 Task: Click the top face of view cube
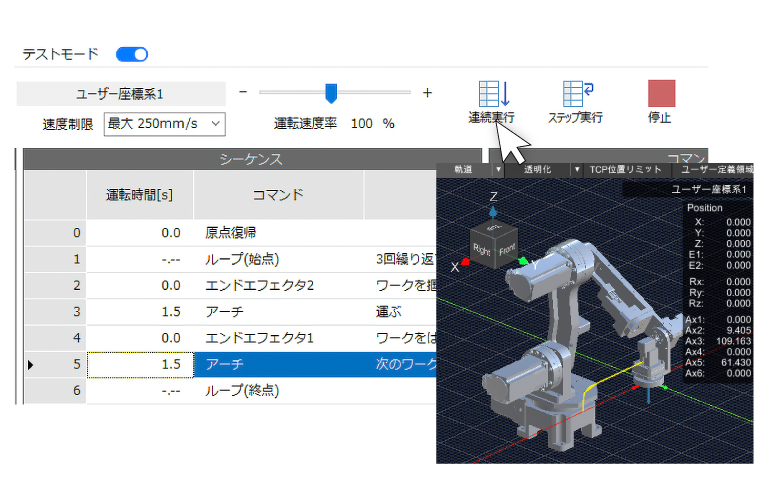[494, 227]
